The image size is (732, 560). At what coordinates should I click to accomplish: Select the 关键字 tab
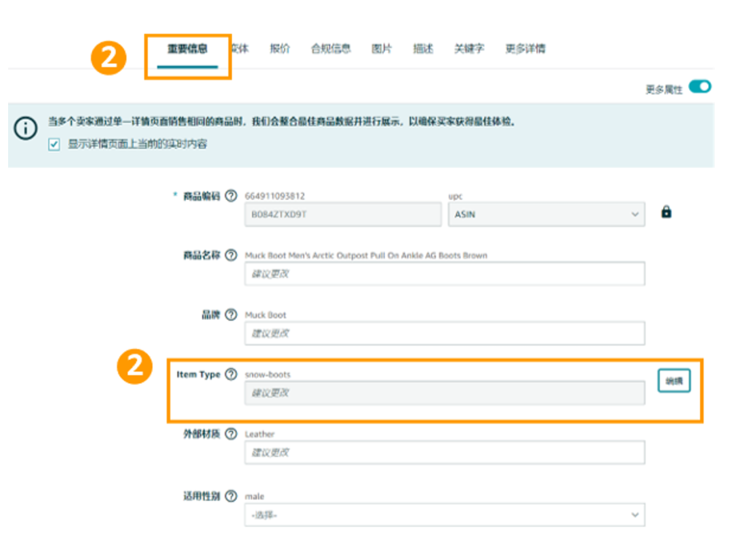tap(469, 48)
